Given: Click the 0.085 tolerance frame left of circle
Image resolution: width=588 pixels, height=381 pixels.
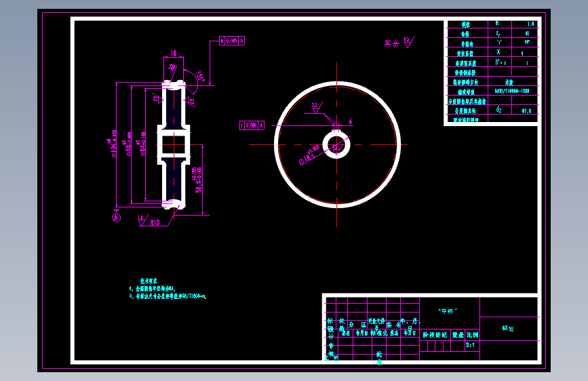Looking at the screenshot, I should pos(252,125).
